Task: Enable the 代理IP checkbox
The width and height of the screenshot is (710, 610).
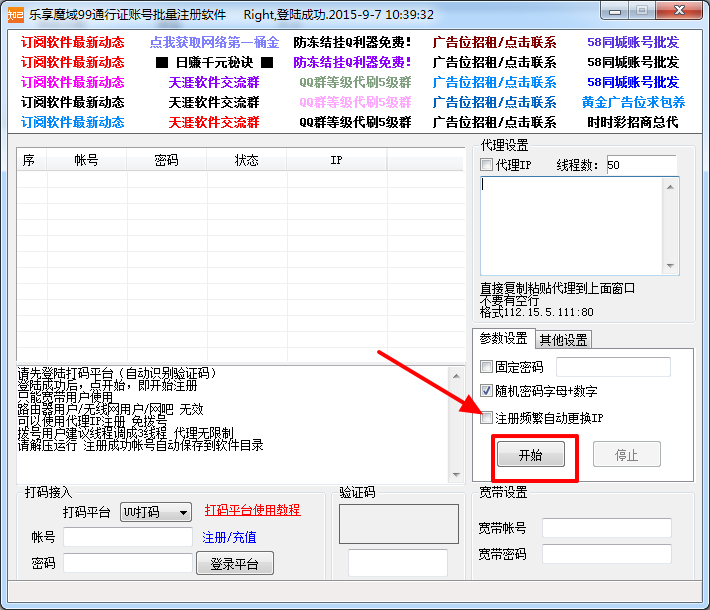Action: click(x=486, y=164)
